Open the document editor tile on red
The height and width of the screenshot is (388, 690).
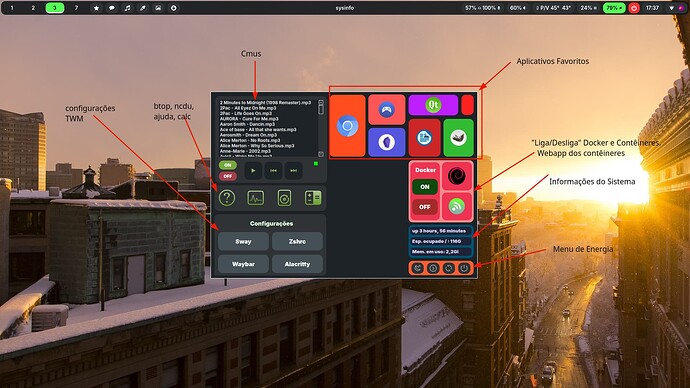(x=424, y=138)
